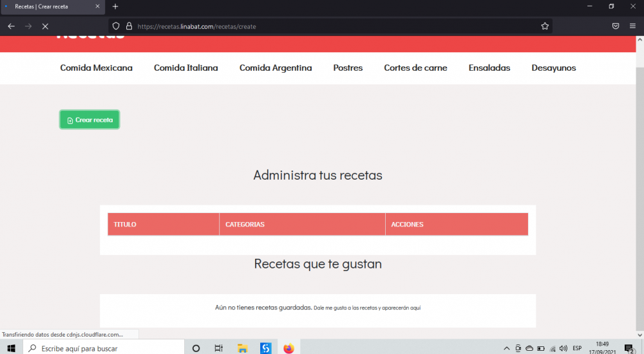Open Ensaladas category
This screenshot has width=644, height=354.
[489, 68]
